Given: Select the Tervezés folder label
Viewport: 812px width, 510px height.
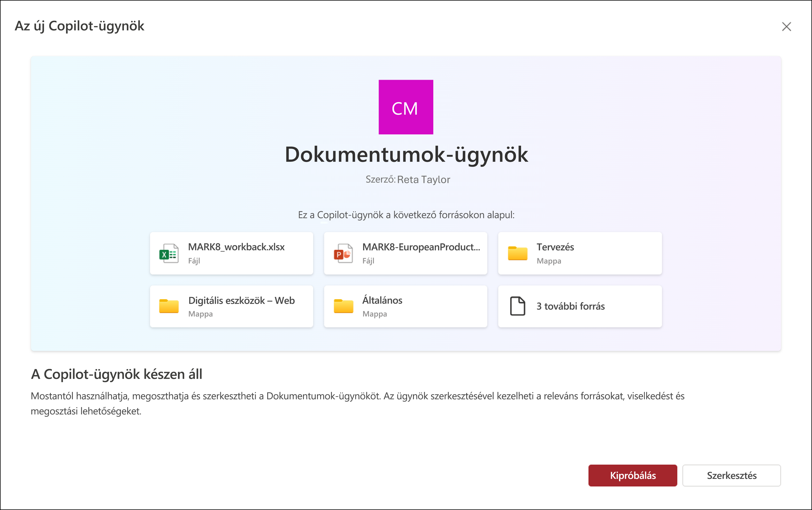Looking at the screenshot, I should (x=555, y=247).
